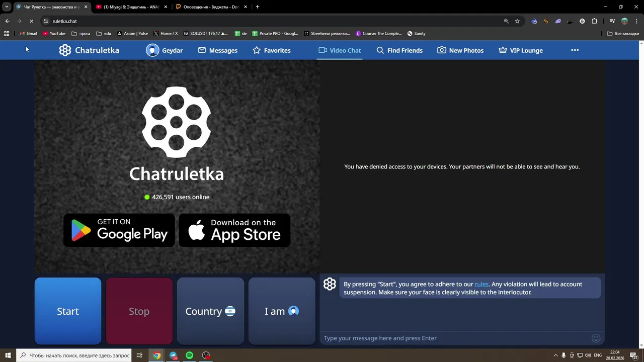The width and height of the screenshot is (644, 362).
Task: Click the tray volume speaker icon
Action: point(588,355)
